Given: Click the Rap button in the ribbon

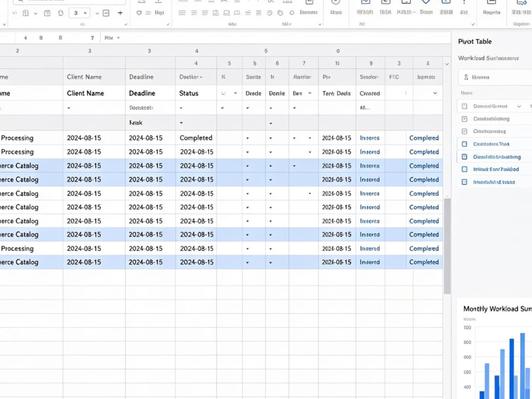Looking at the screenshot, I should click(x=159, y=13).
